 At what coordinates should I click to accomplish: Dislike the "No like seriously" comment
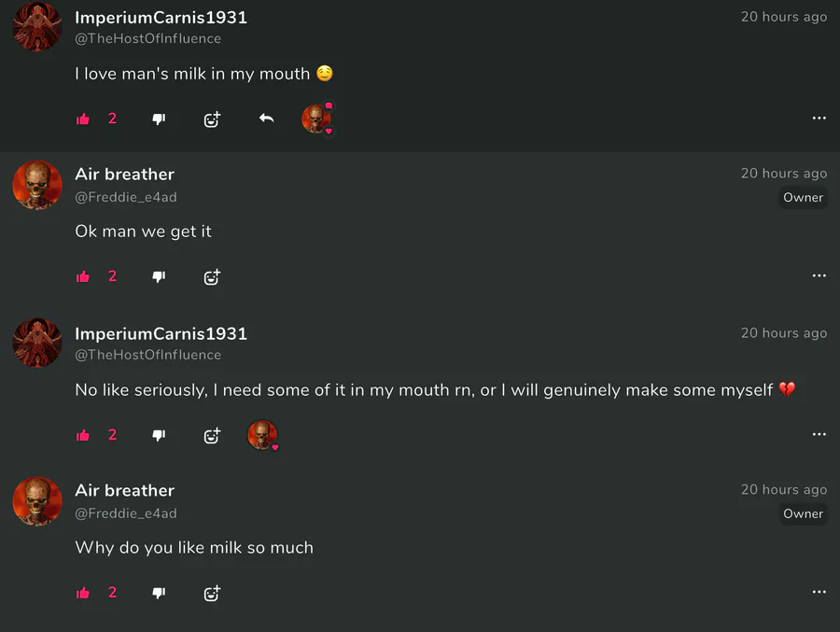[x=159, y=435]
